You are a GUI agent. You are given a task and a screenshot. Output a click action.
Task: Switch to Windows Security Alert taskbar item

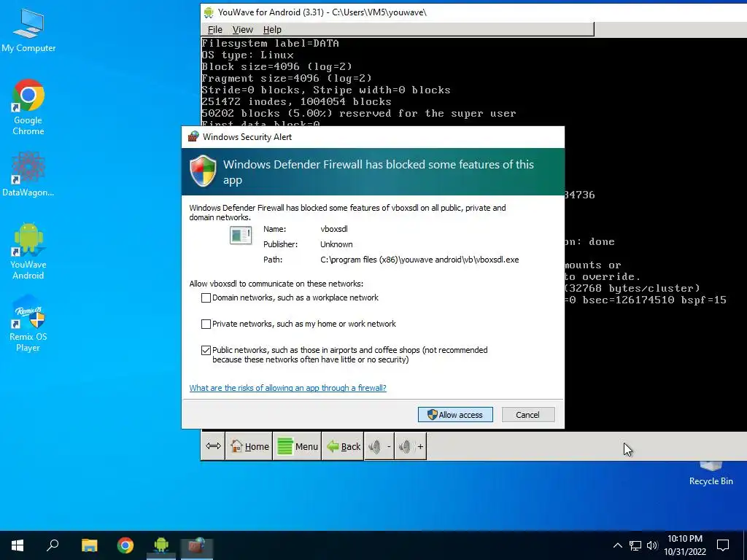point(196,545)
